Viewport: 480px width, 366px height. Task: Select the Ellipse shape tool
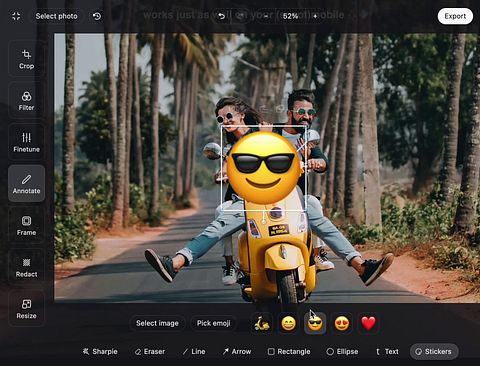click(x=342, y=351)
